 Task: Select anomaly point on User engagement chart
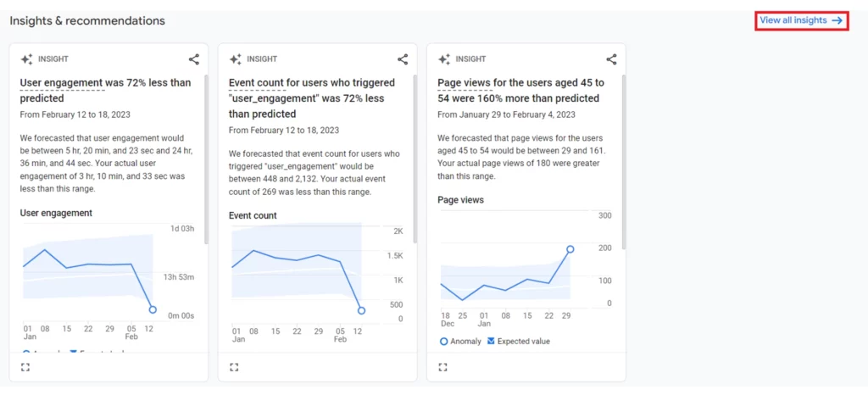pos(153,309)
